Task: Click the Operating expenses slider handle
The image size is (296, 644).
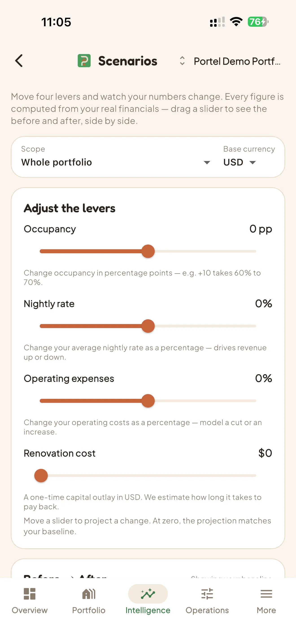Action: click(x=148, y=401)
